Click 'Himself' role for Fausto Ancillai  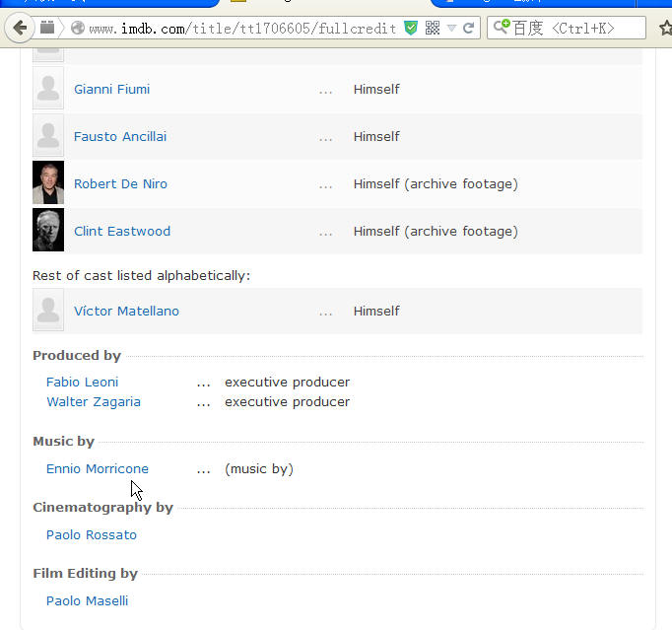(376, 136)
